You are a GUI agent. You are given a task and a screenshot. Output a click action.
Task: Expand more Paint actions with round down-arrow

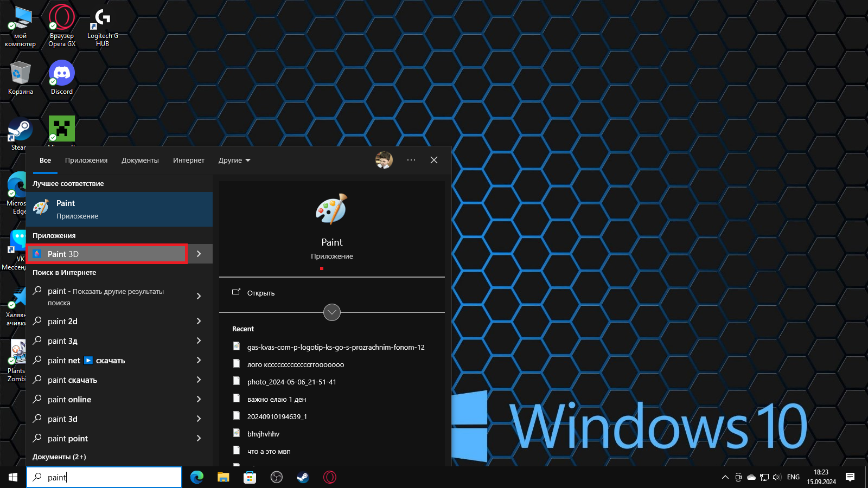tap(332, 312)
